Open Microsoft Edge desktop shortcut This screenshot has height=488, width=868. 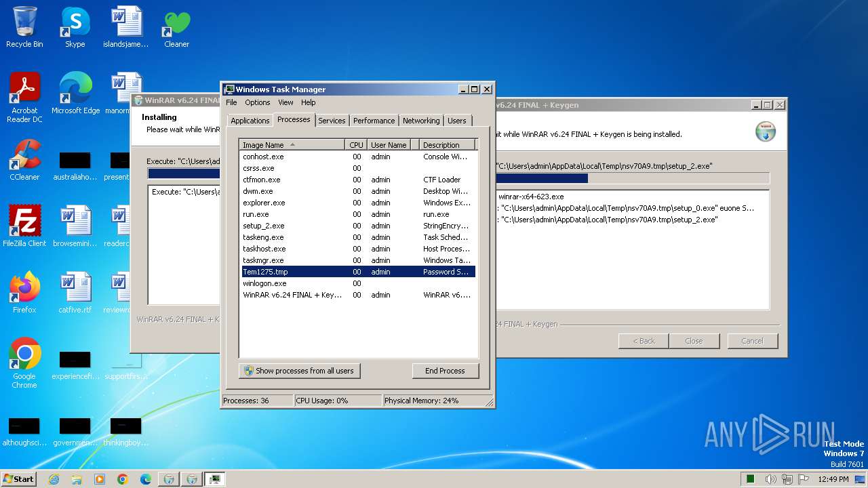(x=75, y=94)
